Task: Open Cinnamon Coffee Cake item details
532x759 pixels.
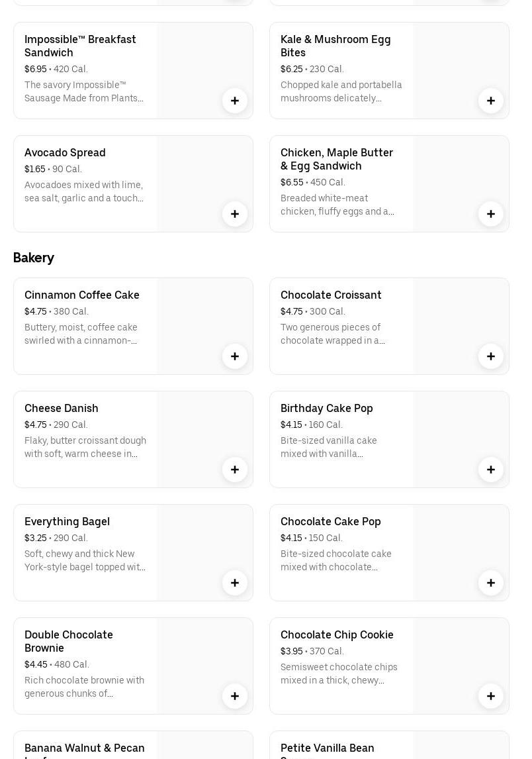Action: [x=82, y=295]
